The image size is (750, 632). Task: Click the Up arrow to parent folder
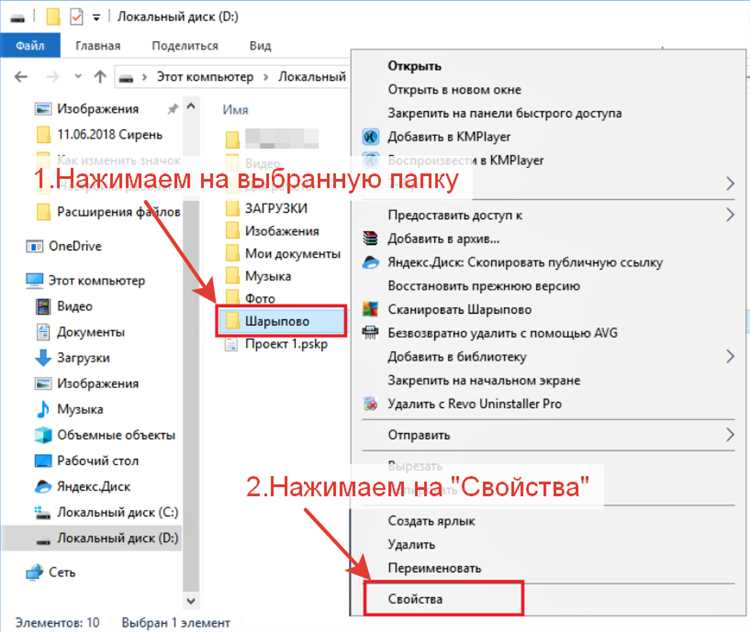(100, 77)
